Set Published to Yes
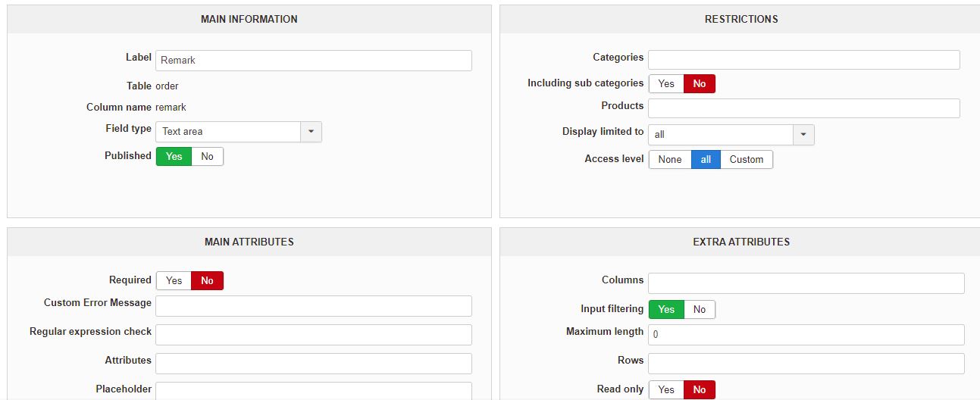This screenshot has width=980, height=400. [x=174, y=156]
